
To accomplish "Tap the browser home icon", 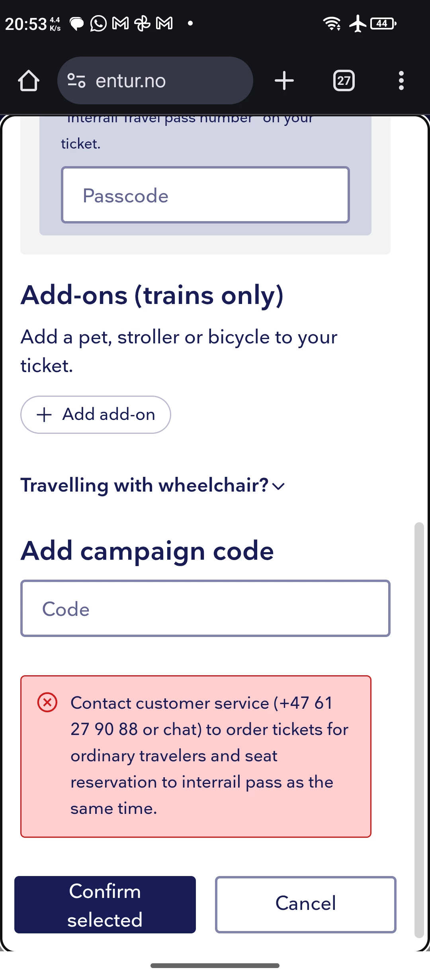I will pyautogui.click(x=29, y=81).
